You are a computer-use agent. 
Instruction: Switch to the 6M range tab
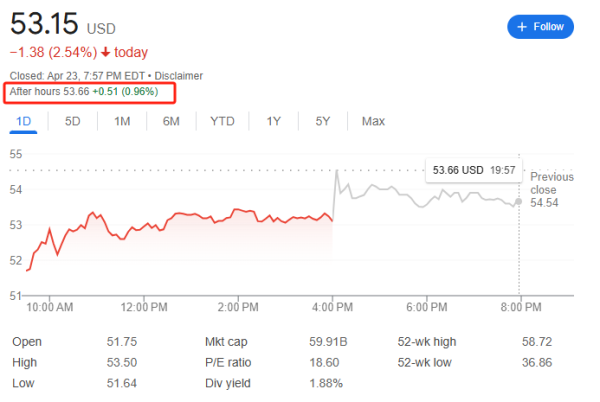click(x=171, y=121)
